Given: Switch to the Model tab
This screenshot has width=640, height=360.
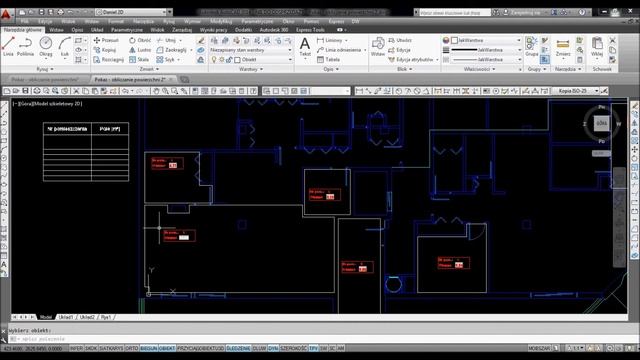Looking at the screenshot, I should tap(46, 317).
